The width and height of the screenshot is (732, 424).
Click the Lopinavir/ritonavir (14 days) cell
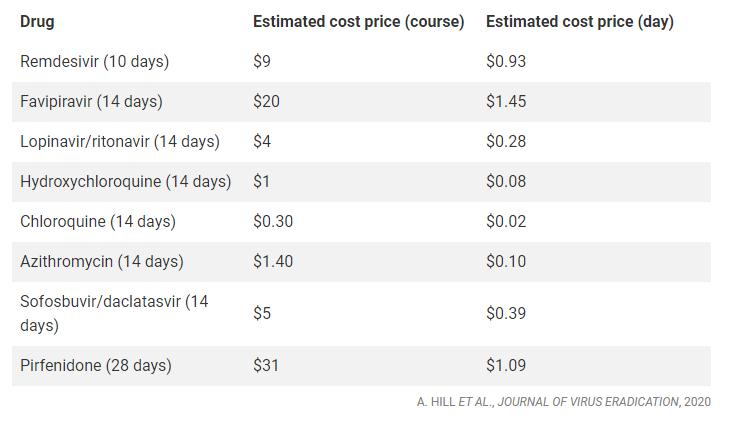pyautogui.click(x=120, y=141)
